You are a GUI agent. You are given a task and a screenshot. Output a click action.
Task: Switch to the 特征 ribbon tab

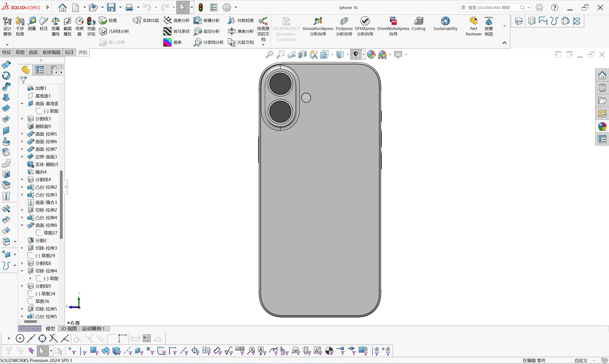click(6, 52)
